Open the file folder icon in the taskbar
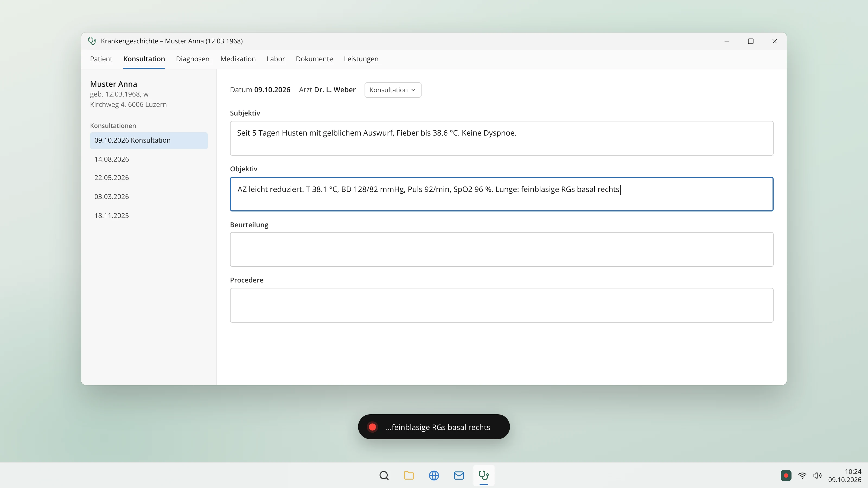868x488 pixels. click(409, 475)
